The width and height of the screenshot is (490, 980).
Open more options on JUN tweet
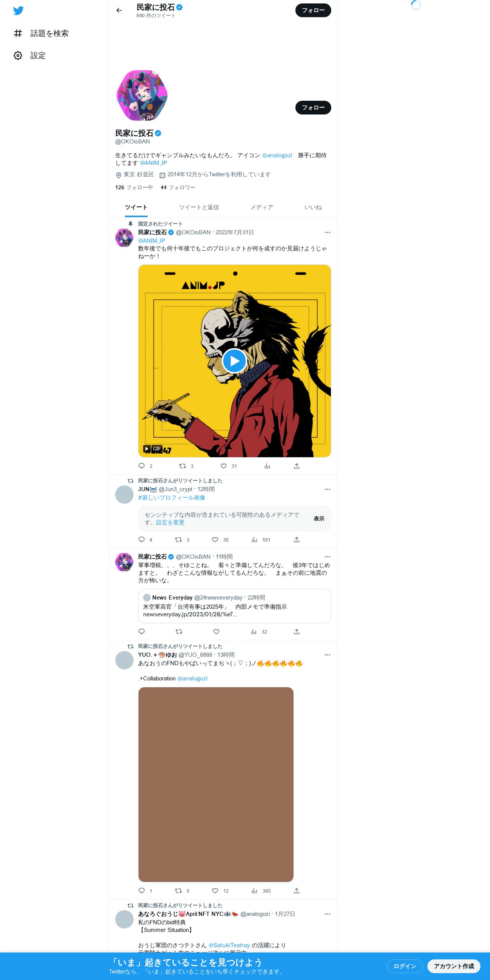(327, 489)
